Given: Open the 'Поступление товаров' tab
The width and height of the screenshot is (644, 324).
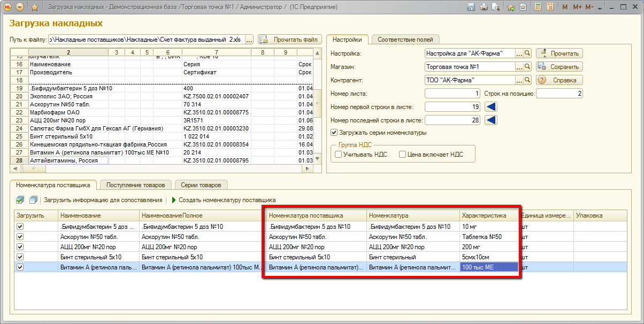Looking at the screenshot, I should 136,185.
